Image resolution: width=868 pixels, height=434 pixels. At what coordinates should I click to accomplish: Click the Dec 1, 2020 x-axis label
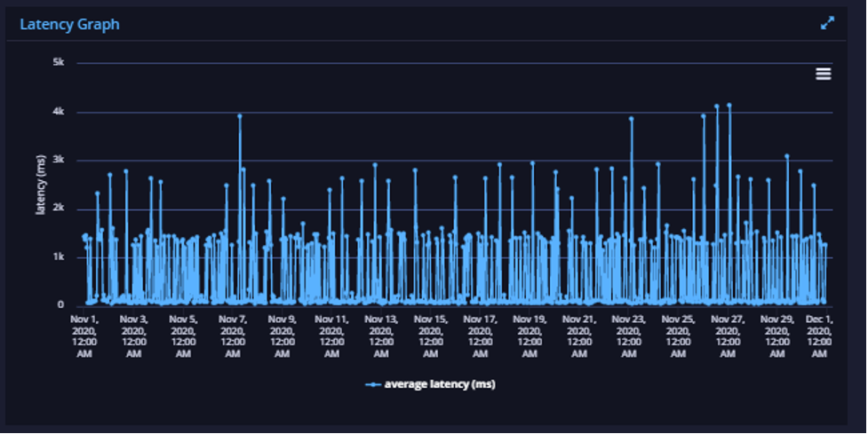coord(819,336)
